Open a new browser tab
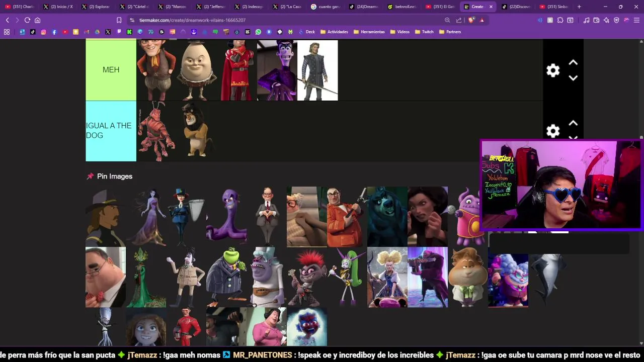 tap(579, 7)
